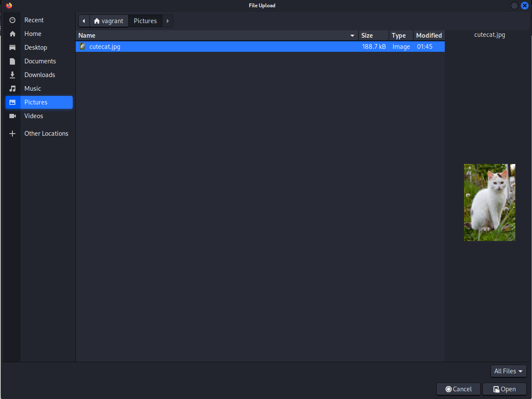Select the Pictures path bar segment
This screenshot has width=532, height=399.
(145, 21)
